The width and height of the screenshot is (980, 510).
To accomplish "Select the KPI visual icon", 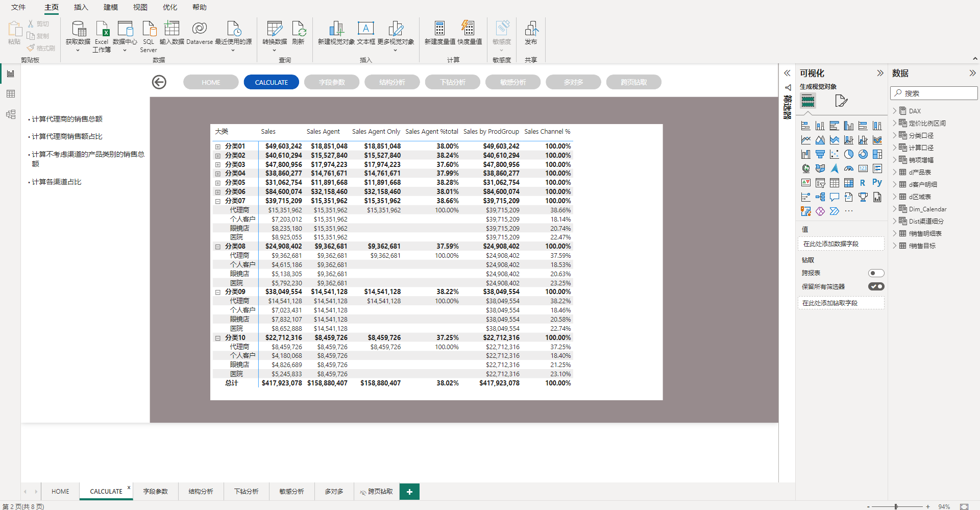I will coord(806,183).
